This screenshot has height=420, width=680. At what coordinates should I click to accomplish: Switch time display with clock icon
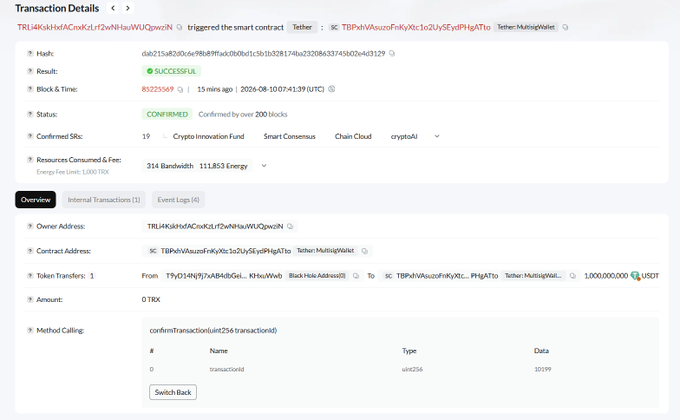coord(331,89)
